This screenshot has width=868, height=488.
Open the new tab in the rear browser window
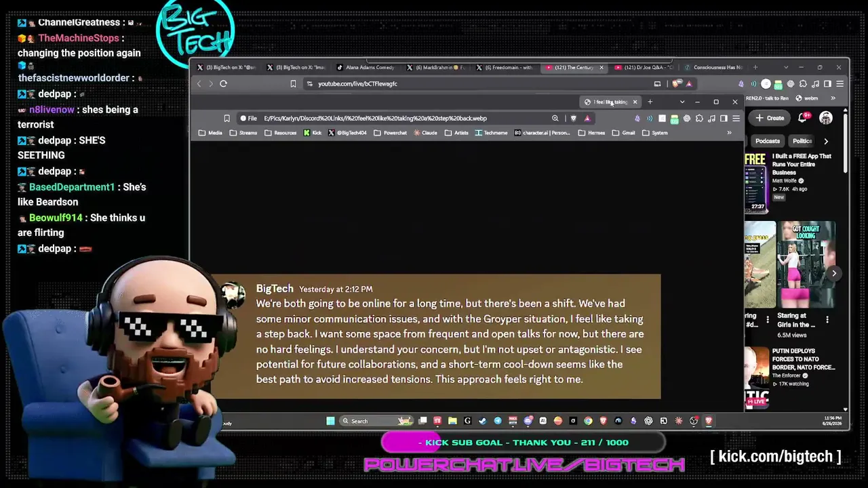tap(755, 67)
